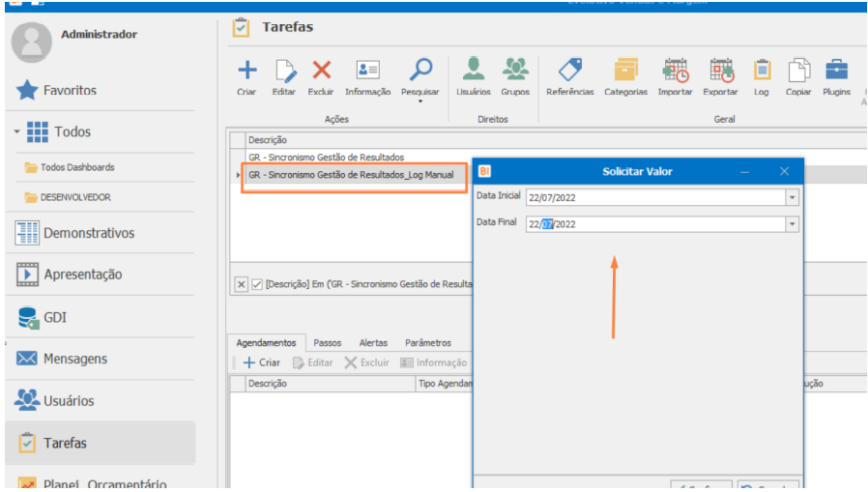
Task: Click the Excluir red X icon
Action: (x=321, y=71)
